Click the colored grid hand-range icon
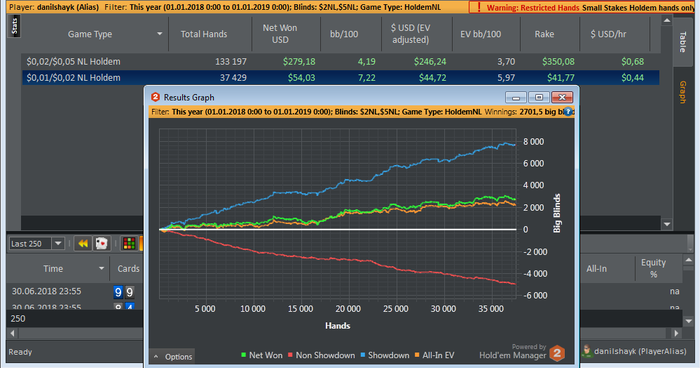This screenshot has width=700, height=368. [129, 243]
